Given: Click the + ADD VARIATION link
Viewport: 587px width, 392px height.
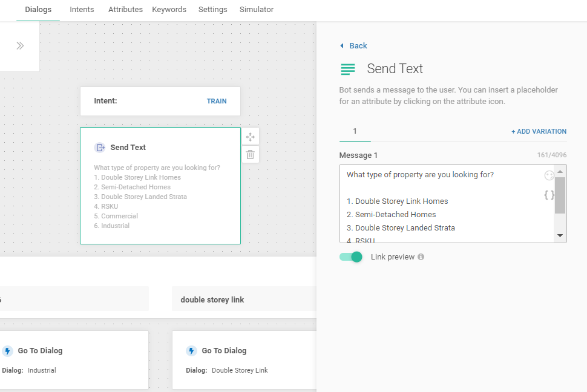Looking at the screenshot, I should pyautogui.click(x=539, y=132).
